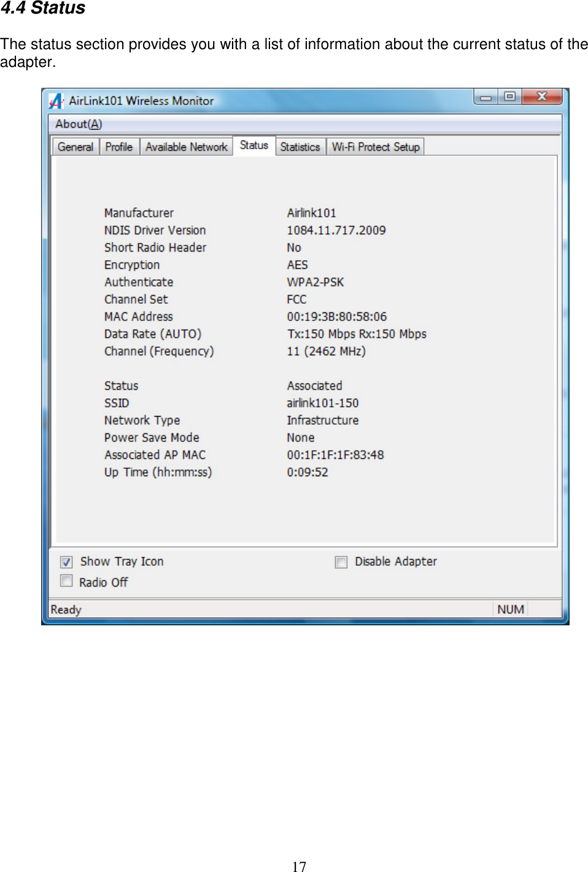Viewport: 588px width, 872px height.
Task: Maximize the Wireless Monitor window
Action: (x=509, y=96)
